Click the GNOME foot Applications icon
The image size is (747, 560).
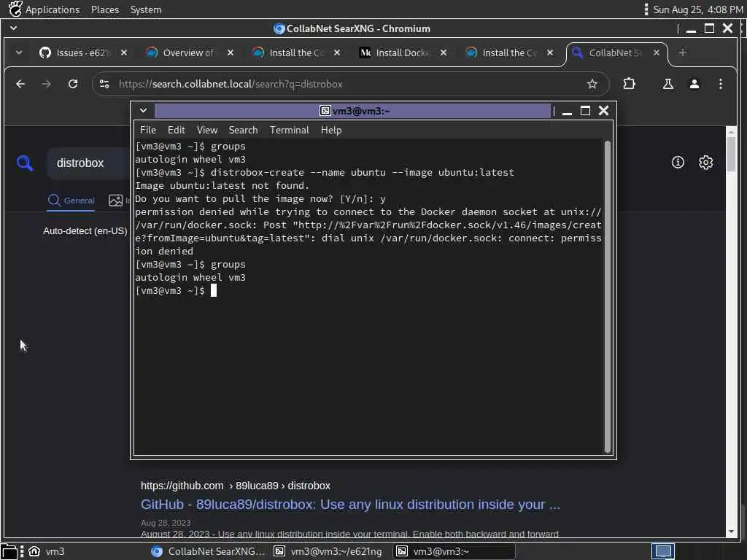15,9
